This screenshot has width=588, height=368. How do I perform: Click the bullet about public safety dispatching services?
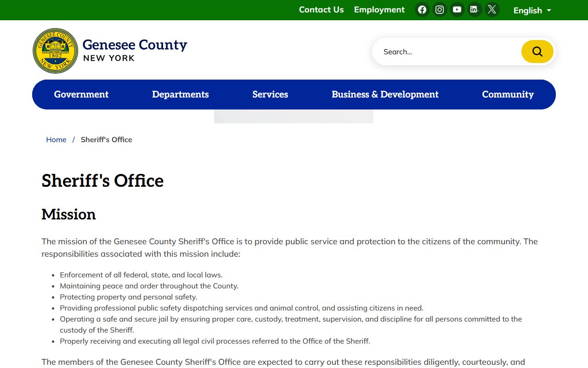click(242, 308)
